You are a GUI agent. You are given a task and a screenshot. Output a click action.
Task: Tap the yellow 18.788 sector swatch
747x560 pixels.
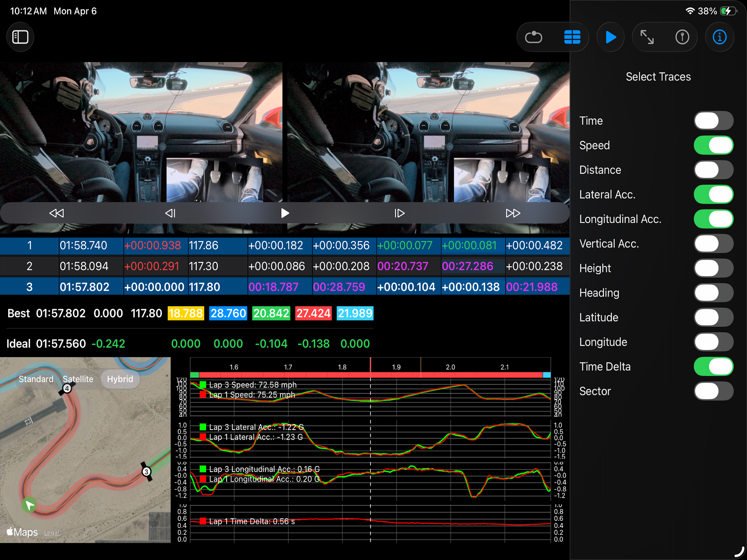(186, 313)
